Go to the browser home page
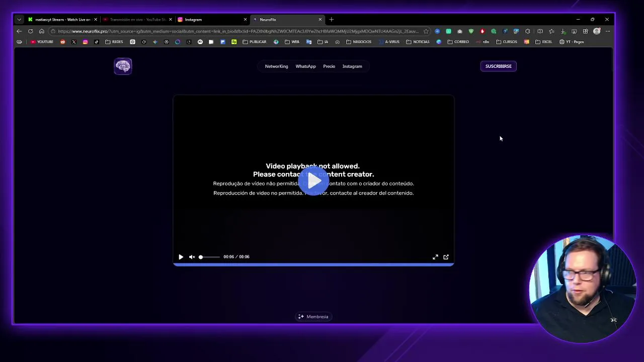The width and height of the screenshot is (644, 362). pyautogui.click(x=42, y=31)
